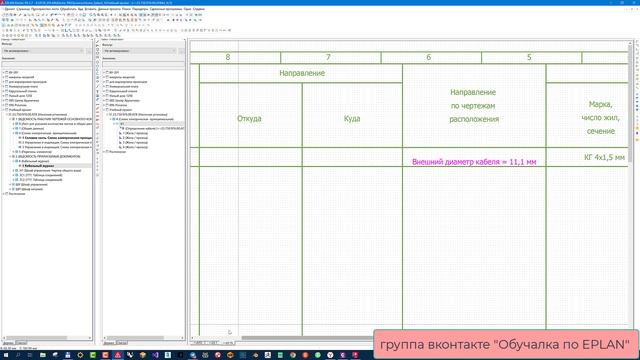Open filter dropdown in left page navigator
This screenshot has width=640, height=360.
tap(43, 51)
